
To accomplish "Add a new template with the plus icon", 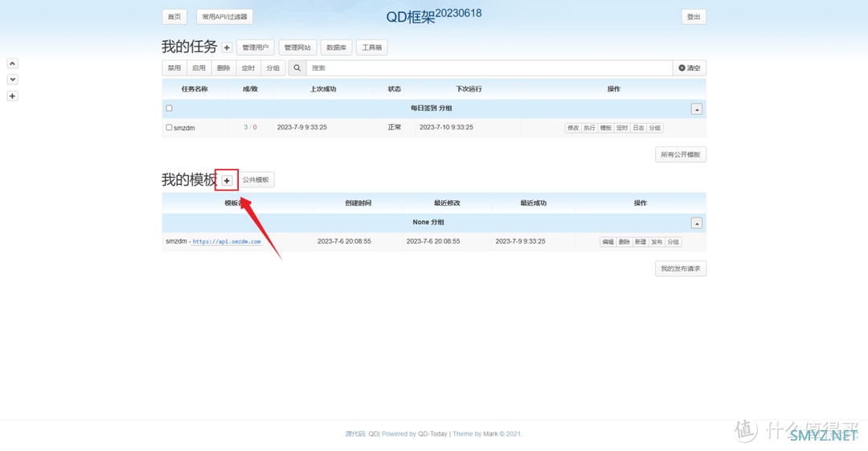I will (x=227, y=181).
